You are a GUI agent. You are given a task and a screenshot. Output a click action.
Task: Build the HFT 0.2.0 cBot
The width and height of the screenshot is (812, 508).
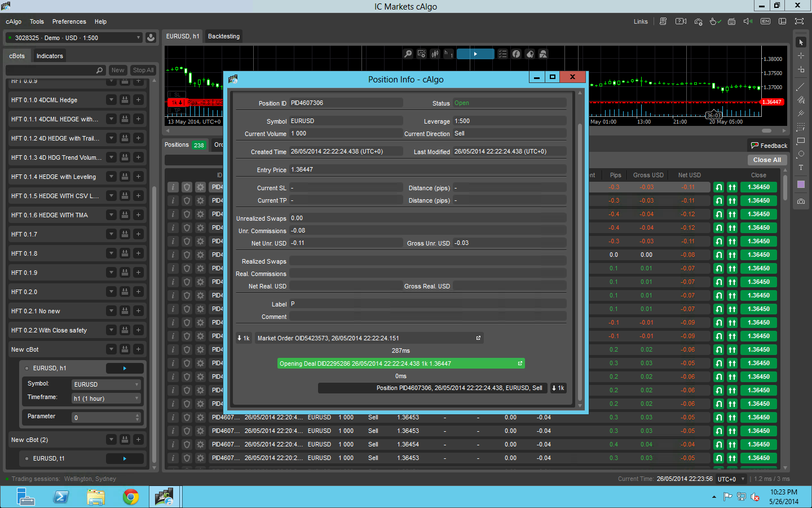[x=125, y=292]
